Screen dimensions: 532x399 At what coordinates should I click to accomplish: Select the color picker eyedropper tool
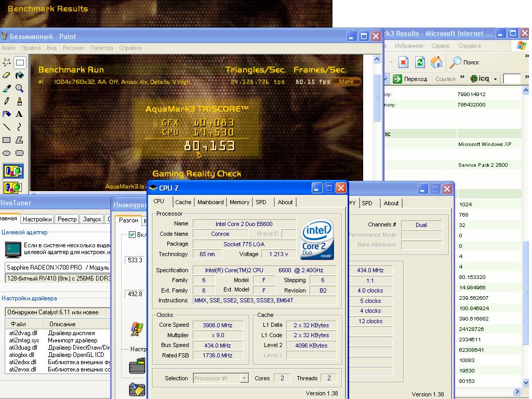(6, 88)
